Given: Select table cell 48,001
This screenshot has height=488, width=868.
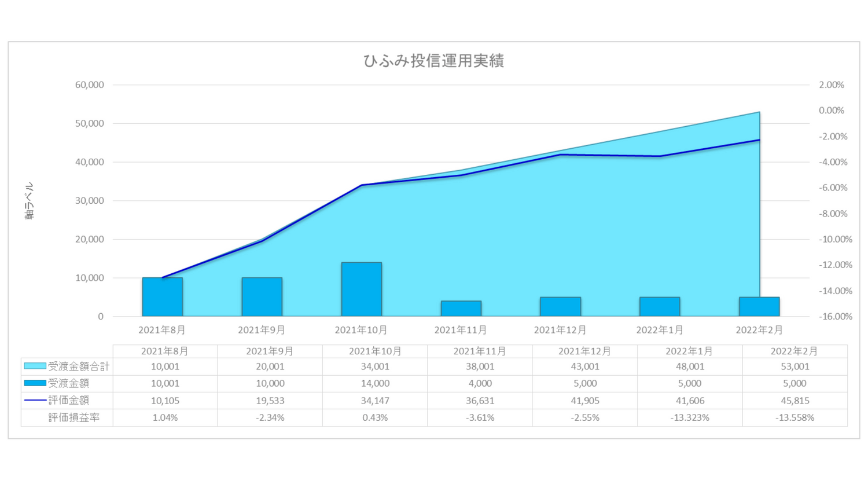Looking at the screenshot, I should [x=690, y=366].
